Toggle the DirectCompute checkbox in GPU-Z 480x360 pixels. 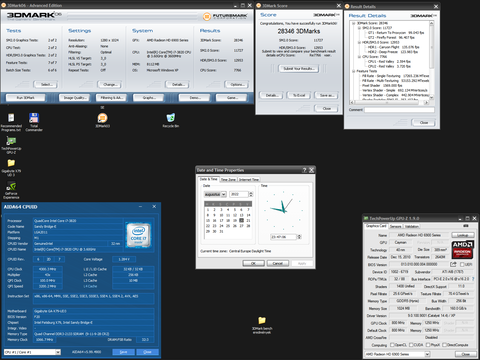[444, 345]
